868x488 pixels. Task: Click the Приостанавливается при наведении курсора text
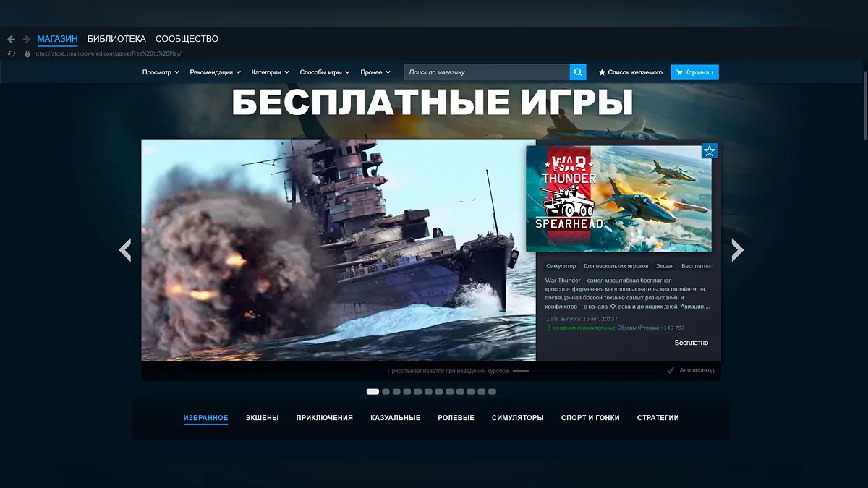tap(448, 370)
